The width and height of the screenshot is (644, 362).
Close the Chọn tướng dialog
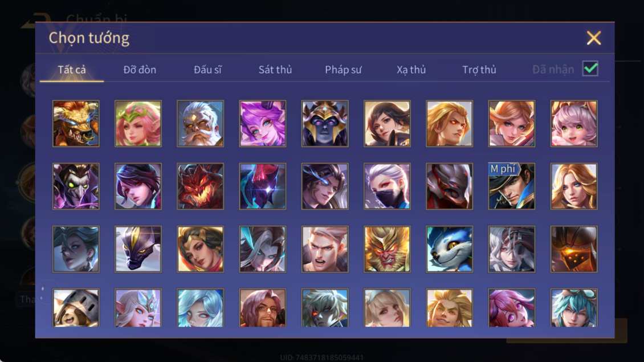coord(594,38)
